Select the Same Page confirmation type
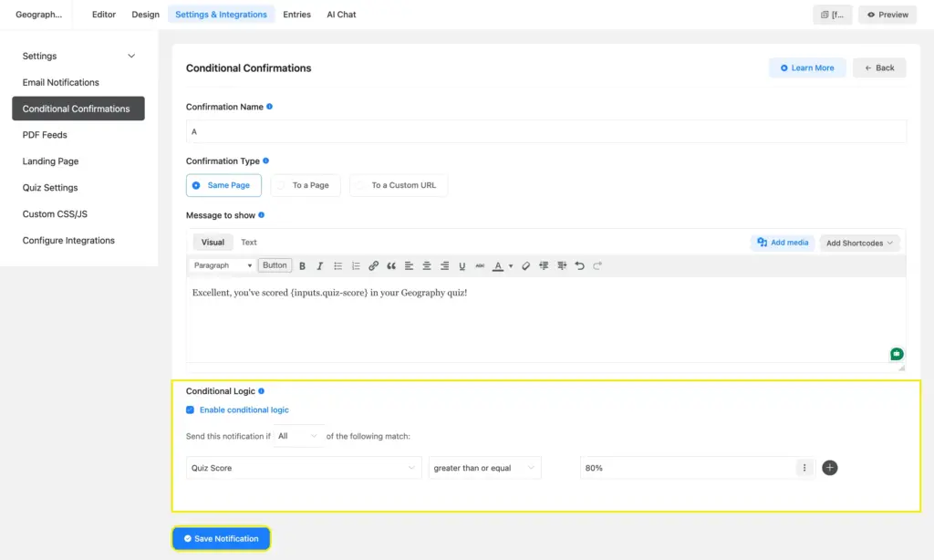Image resolution: width=934 pixels, height=560 pixels. (223, 185)
